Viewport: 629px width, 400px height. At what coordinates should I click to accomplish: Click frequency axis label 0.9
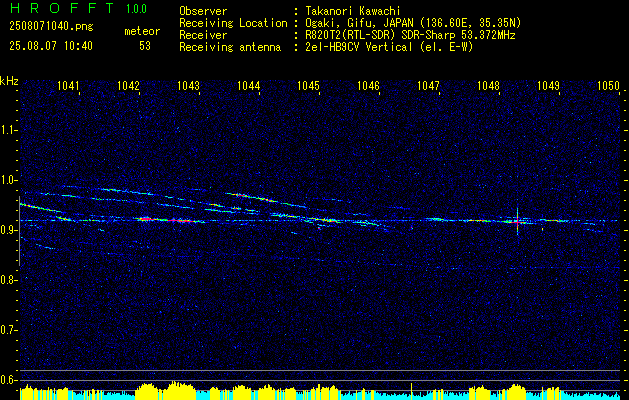coord(9,230)
